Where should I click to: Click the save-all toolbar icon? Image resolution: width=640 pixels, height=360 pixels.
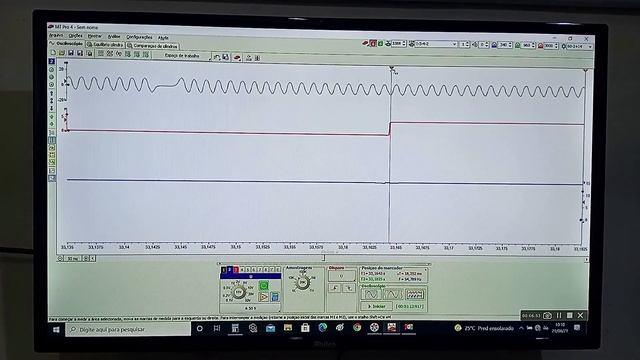89,53
